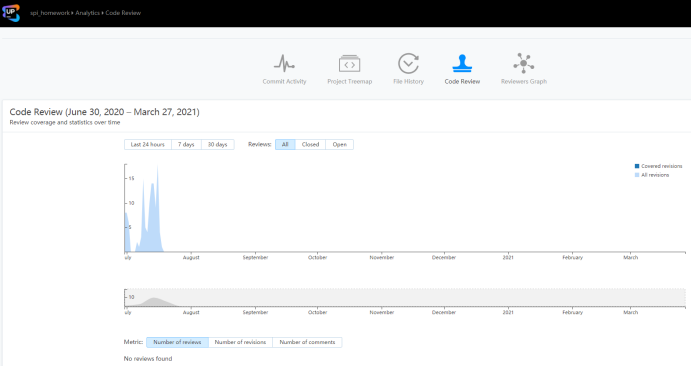
Task: Select Number of revisions metric
Action: click(x=240, y=342)
